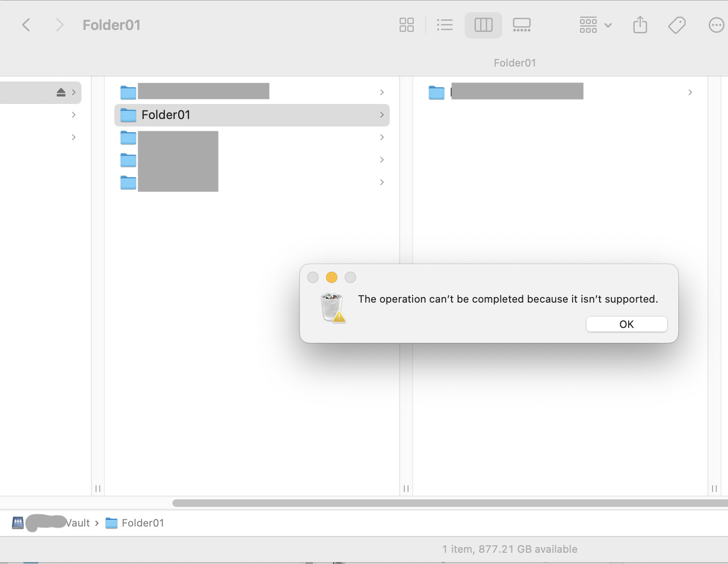Select the fourth folder in the column
Screen dimensions: 728x564
coord(252,160)
